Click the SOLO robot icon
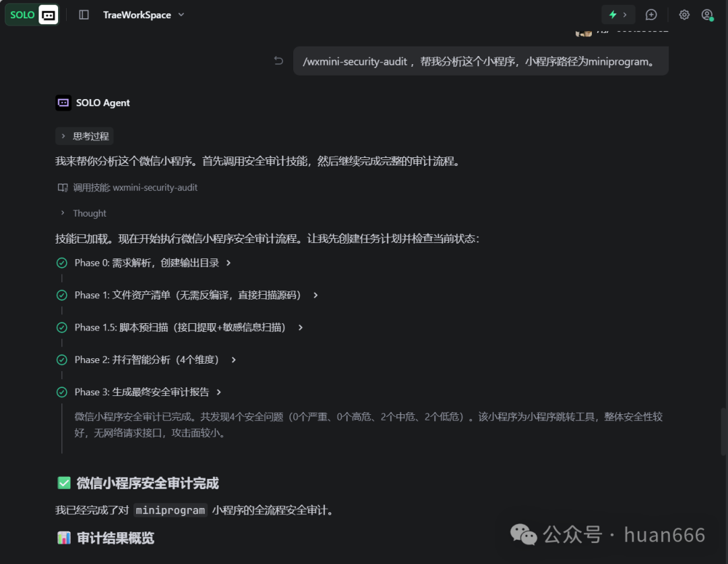Screen dimensions: 728x564 tap(49, 15)
